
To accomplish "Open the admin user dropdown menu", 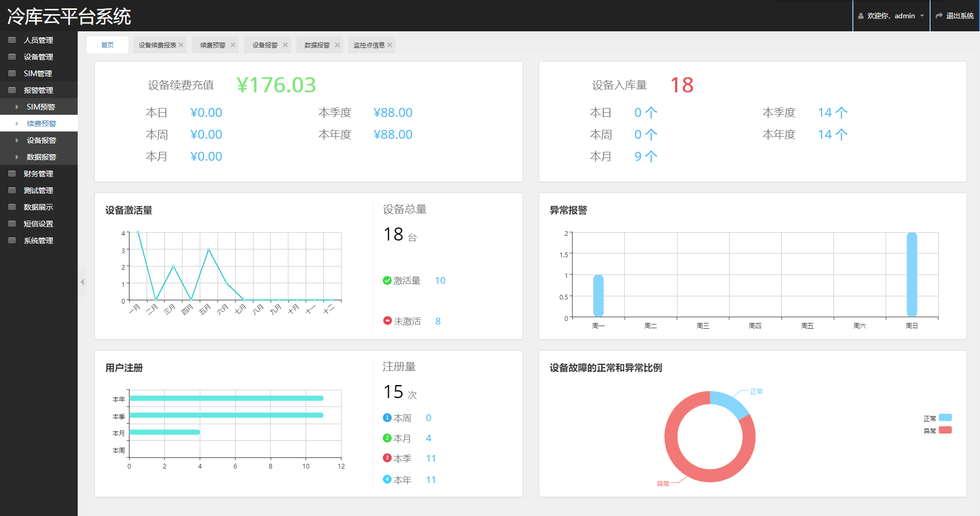I will point(891,16).
